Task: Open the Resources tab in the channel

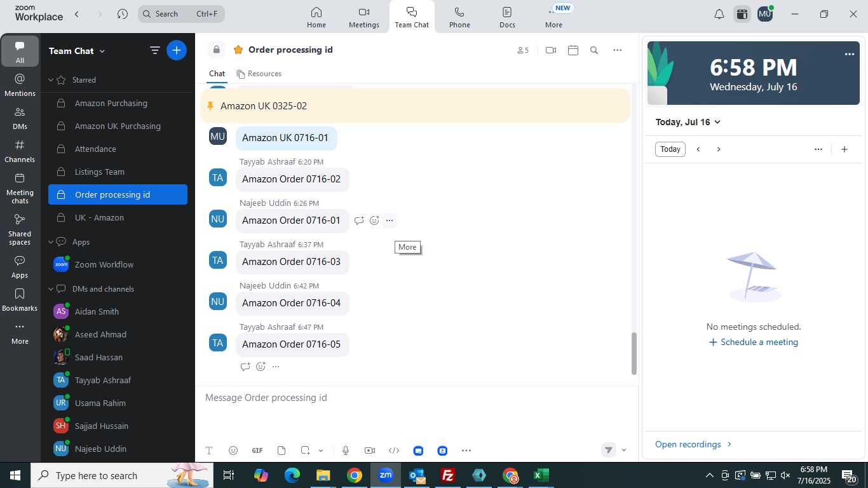Action: pos(259,74)
